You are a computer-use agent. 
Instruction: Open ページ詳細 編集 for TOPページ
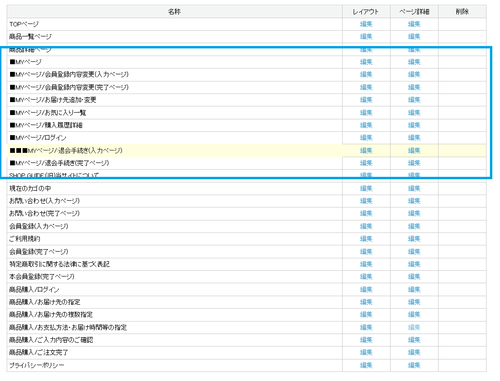point(414,24)
